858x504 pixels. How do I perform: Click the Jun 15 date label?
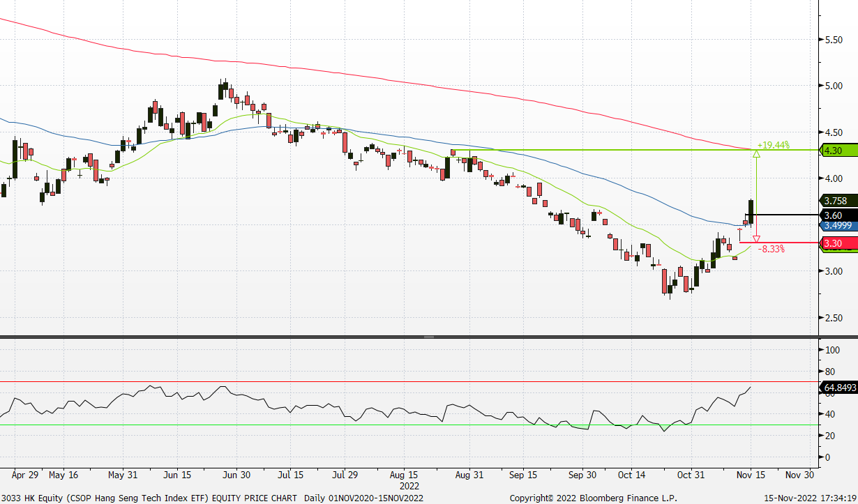pyautogui.click(x=177, y=475)
